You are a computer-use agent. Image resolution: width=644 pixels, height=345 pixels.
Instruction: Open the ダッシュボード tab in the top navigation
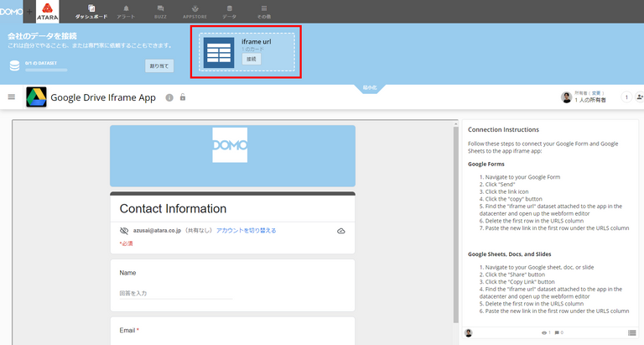91,12
